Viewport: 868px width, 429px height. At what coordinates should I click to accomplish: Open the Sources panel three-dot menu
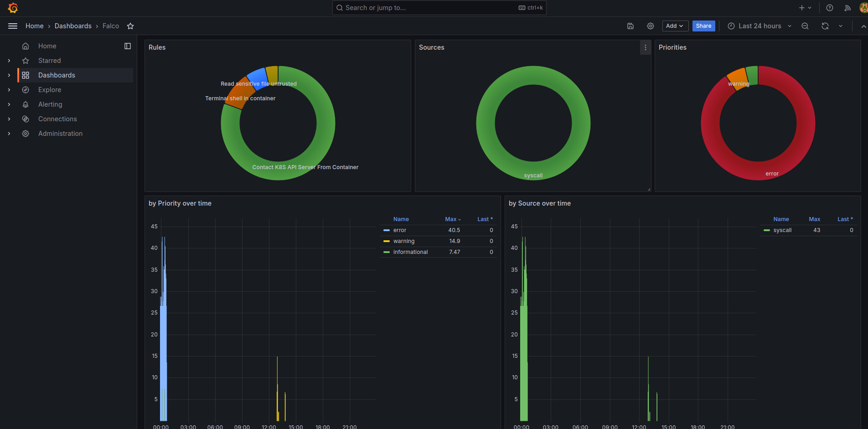coord(646,47)
